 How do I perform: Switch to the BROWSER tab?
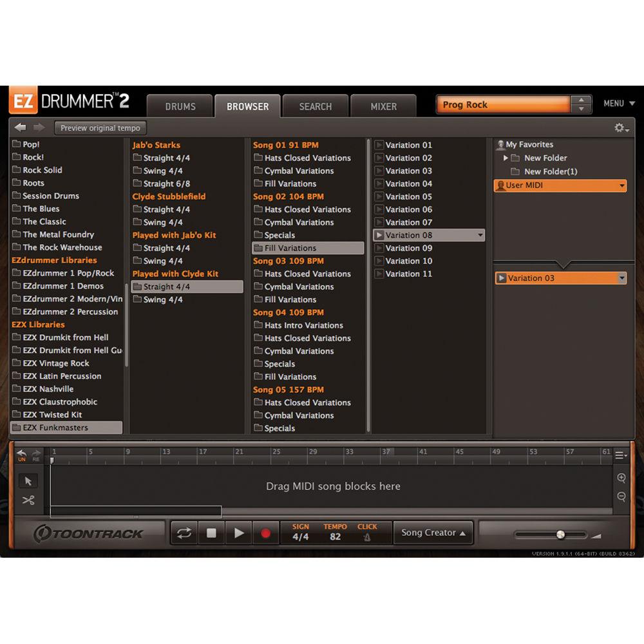(248, 106)
